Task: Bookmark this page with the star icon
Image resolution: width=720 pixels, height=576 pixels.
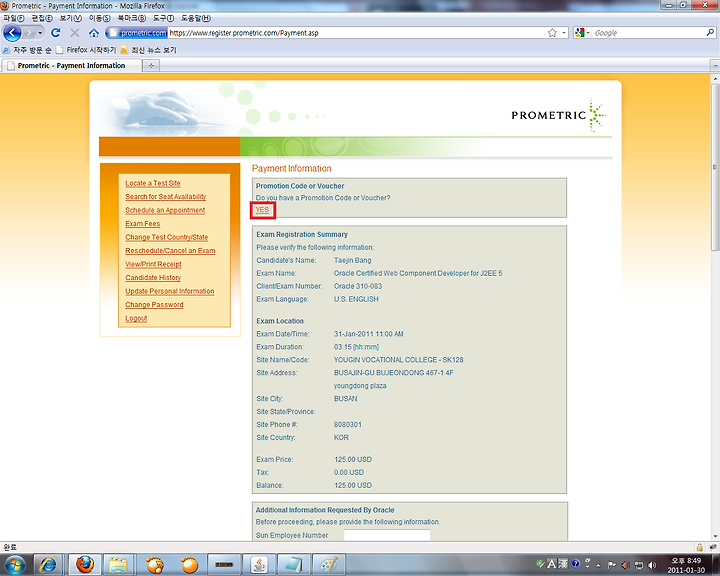Action: [552, 33]
